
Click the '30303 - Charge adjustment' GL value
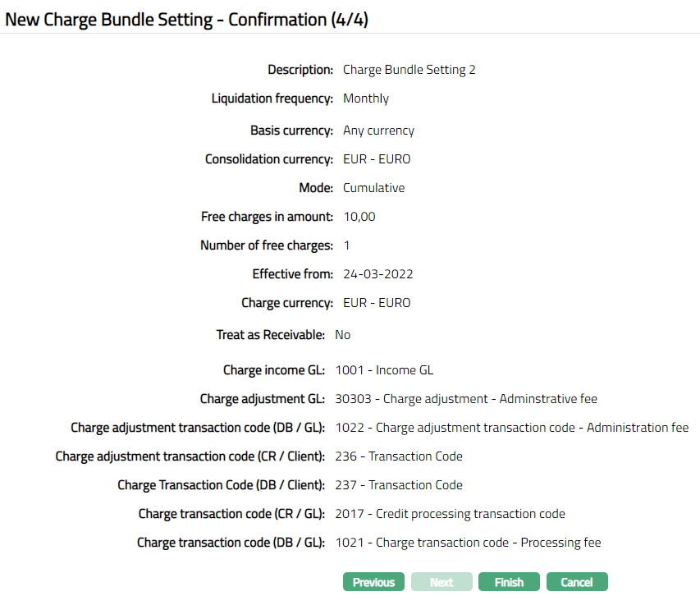tap(466, 399)
